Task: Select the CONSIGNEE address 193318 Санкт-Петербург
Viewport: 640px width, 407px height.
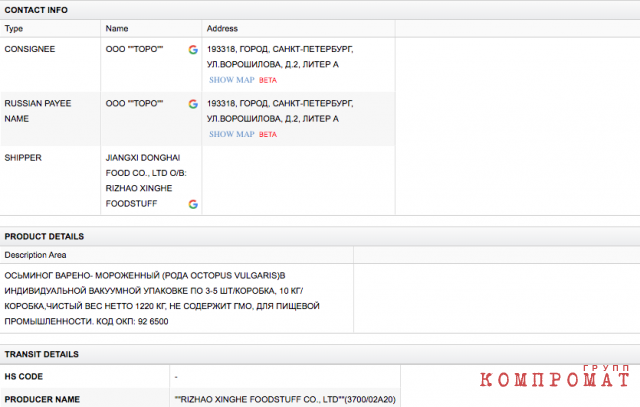Action: click(280, 57)
